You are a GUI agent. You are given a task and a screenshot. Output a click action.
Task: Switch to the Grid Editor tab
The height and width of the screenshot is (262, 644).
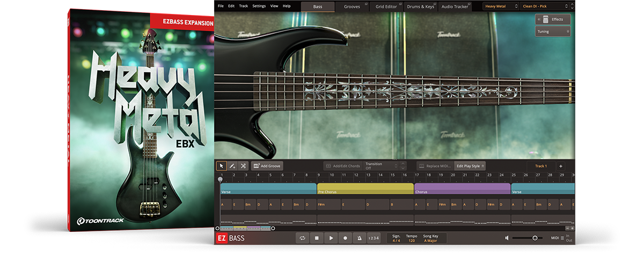pos(386,6)
